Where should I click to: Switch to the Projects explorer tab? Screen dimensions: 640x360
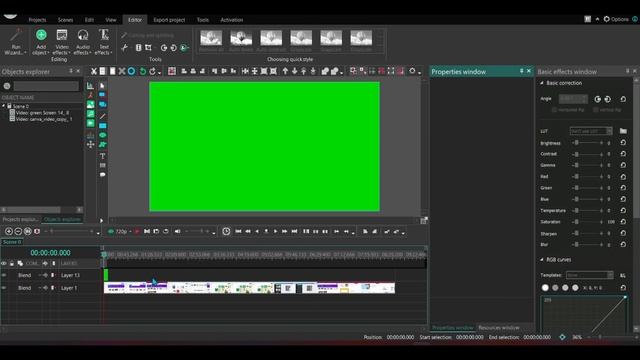tap(20, 220)
